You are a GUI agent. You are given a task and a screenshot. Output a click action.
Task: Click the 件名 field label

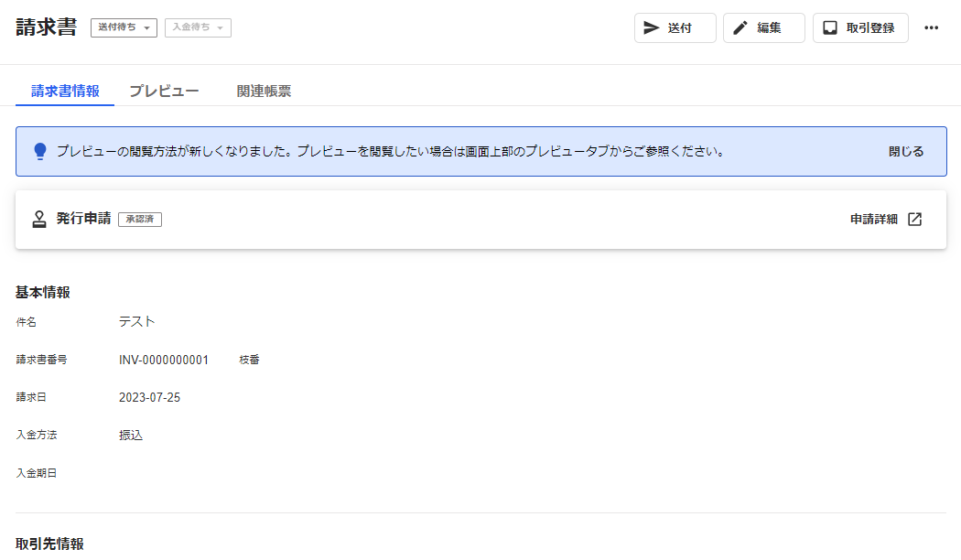click(x=27, y=322)
